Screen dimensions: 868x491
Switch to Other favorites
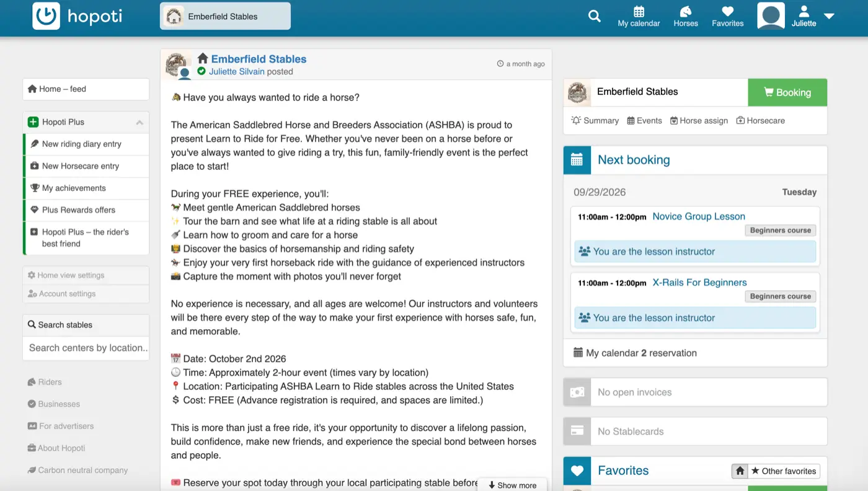tap(784, 471)
